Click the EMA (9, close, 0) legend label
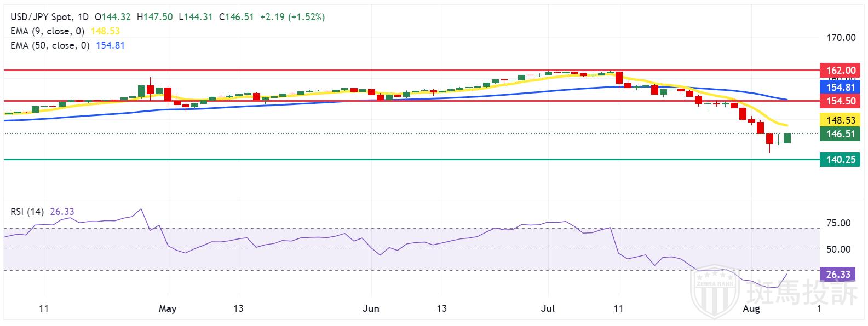Viewport: 868px width, 326px height. (47, 31)
